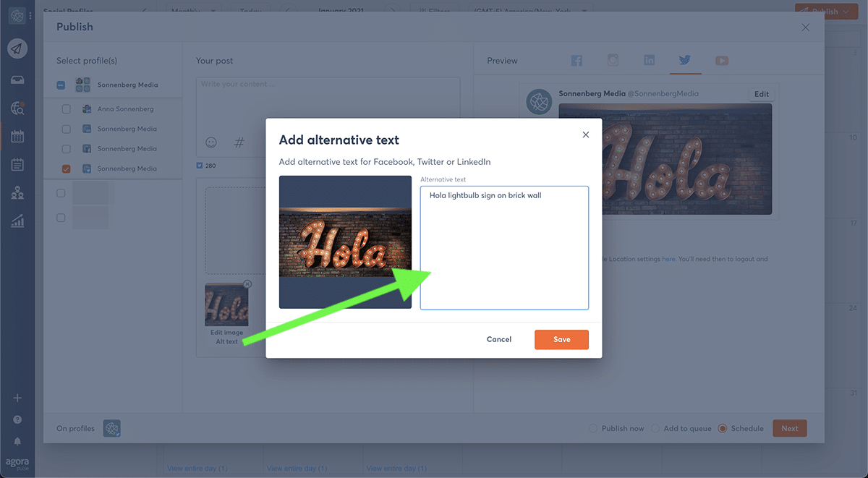Switch preview to Facebook tab

576,61
